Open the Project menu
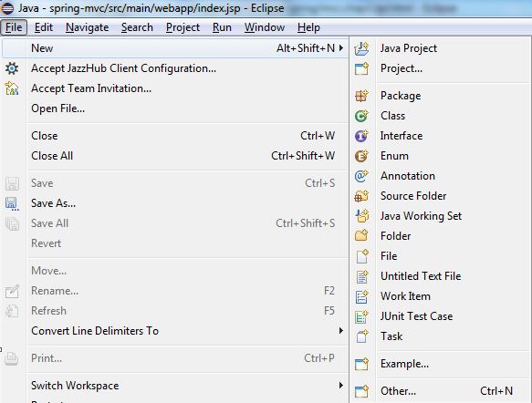Viewport: 532px width, 403px height. [183, 27]
